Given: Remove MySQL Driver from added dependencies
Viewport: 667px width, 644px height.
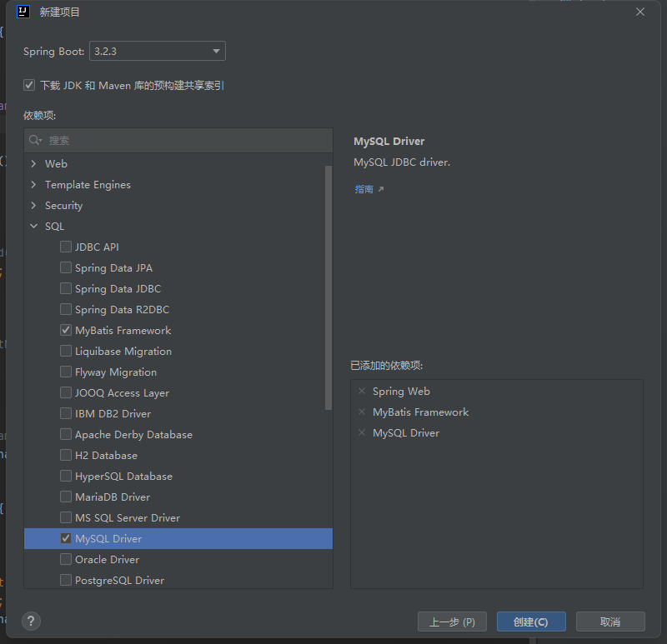Looking at the screenshot, I should 362,432.
